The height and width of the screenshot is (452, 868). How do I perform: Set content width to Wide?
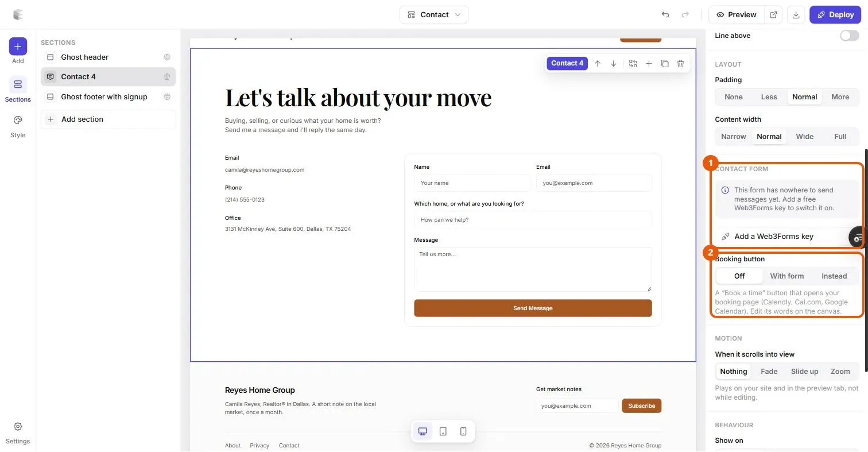(804, 137)
